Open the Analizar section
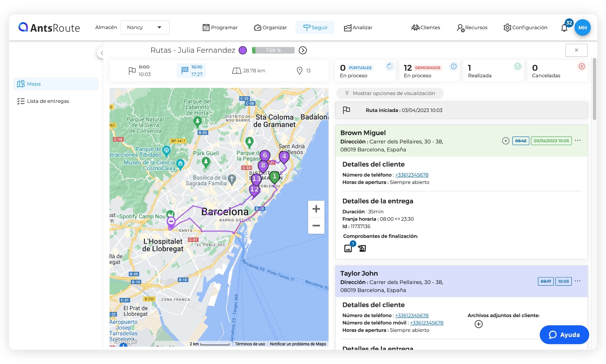This screenshot has height=364, width=606. [x=358, y=27]
